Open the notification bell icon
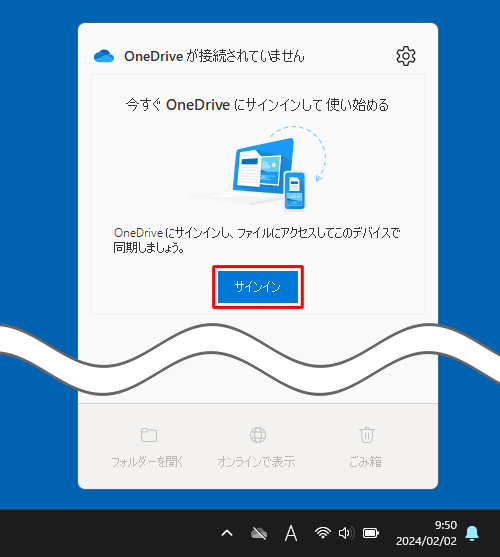 tap(472, 533)
